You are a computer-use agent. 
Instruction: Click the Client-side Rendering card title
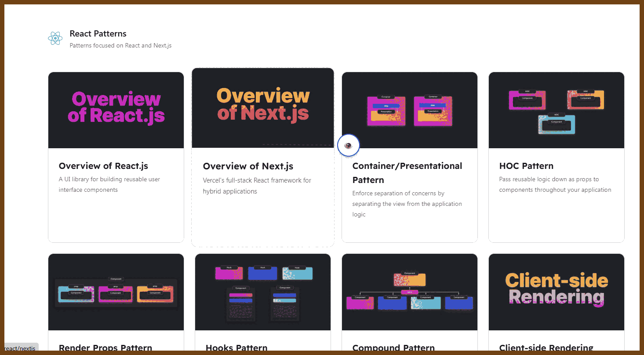click(x=546, y=348)
